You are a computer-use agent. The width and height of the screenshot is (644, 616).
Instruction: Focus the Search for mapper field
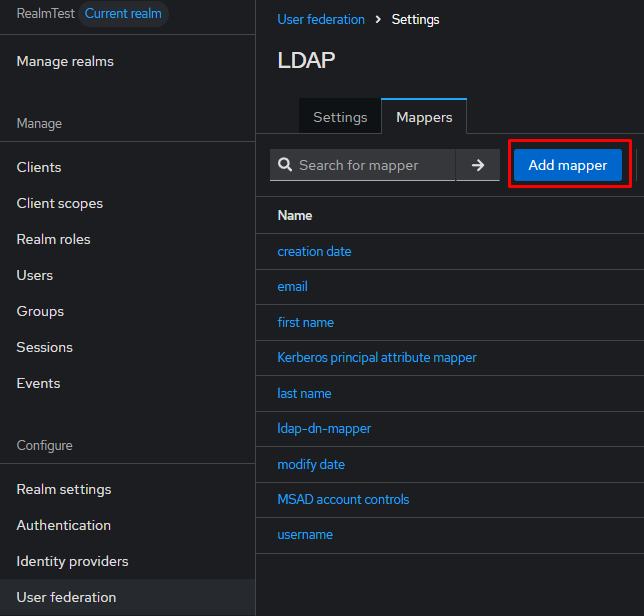[x=370, y=165]
